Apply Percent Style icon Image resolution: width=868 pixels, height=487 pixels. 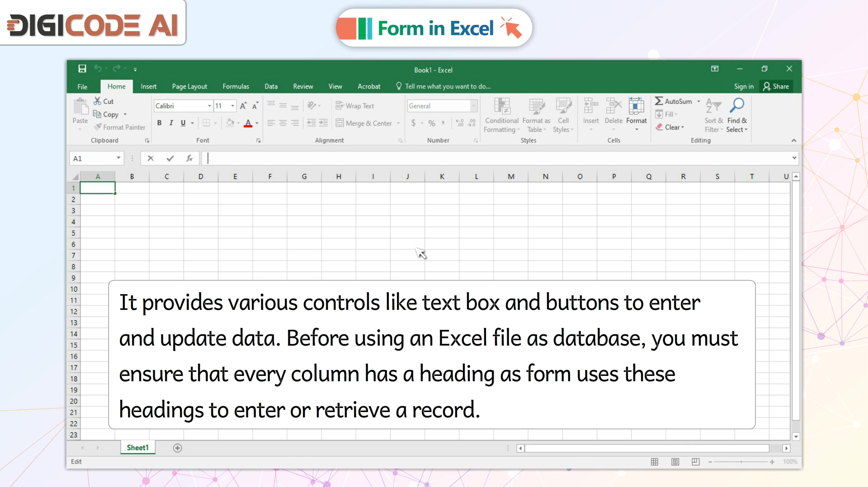pyautogui.click(x=432, y=123)
